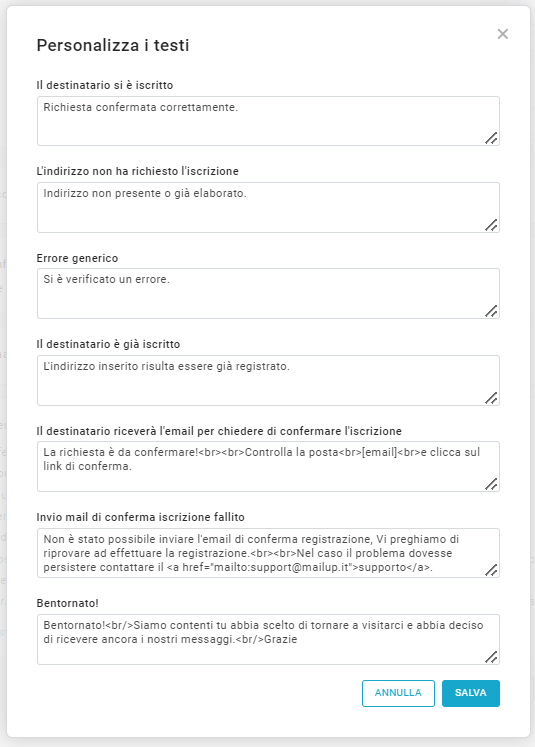The image size is (535, 747).
Task: Click resize grip of 'La richiesta è da confermare' box
Action: [x=491, y=484]
